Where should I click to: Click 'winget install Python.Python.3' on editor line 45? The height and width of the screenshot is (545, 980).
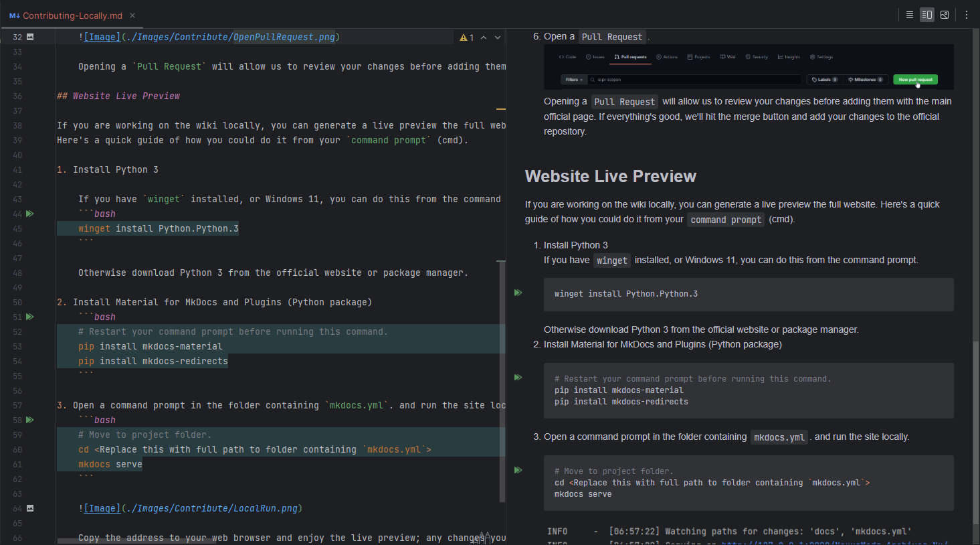pos(159,228)
